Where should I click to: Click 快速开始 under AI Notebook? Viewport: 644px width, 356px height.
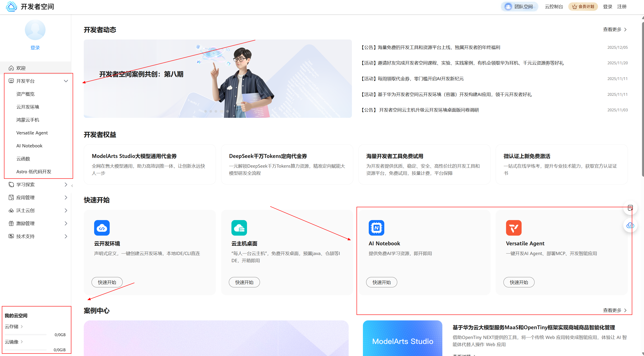[x=381, y=282]
